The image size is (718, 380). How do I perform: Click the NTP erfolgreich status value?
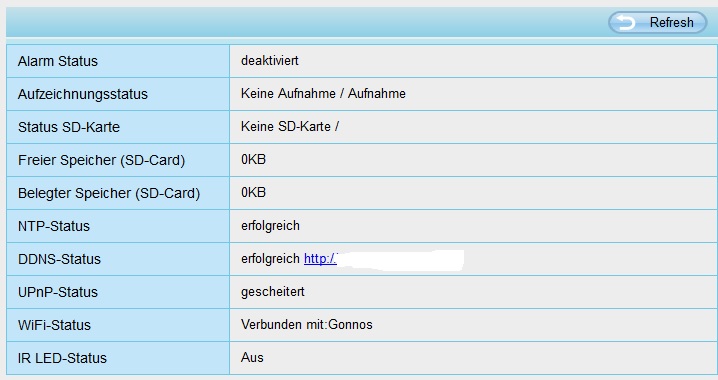coord(270,226)
